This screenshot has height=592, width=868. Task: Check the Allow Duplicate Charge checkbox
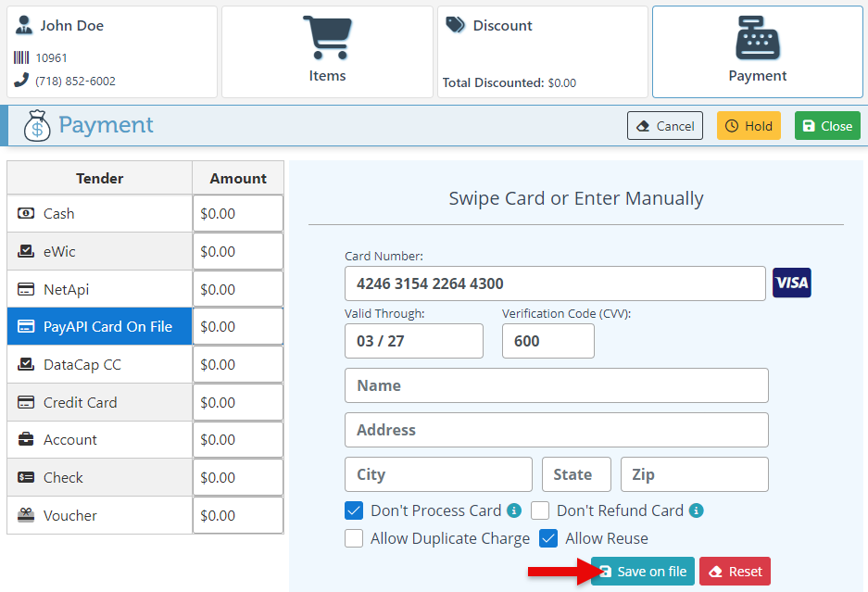[354, 538]
